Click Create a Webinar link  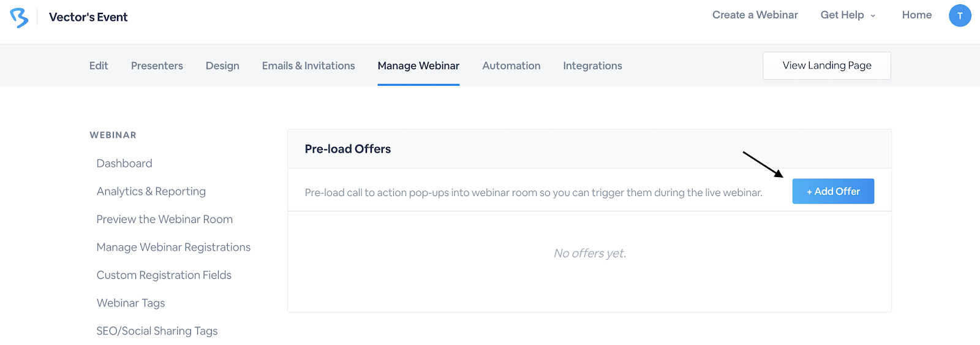point(755,15)
